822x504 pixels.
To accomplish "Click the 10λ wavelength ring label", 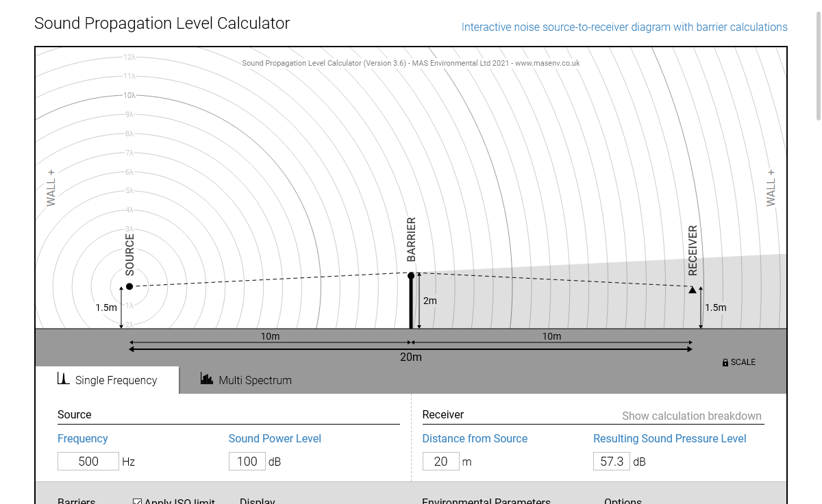I will point(129,95).
